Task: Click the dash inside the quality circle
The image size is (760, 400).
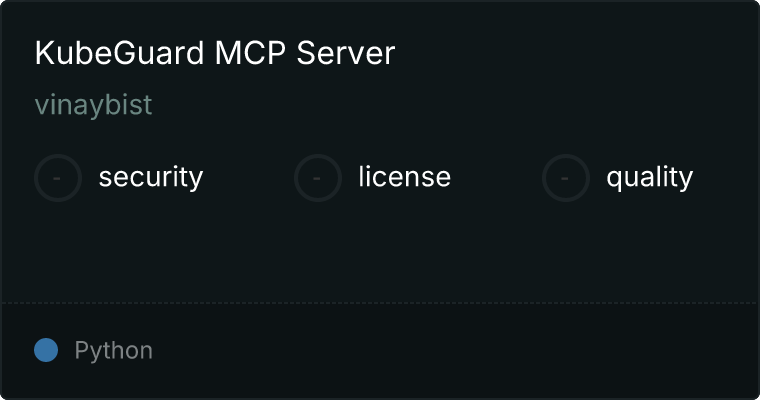Action: [x=565, y=178]
